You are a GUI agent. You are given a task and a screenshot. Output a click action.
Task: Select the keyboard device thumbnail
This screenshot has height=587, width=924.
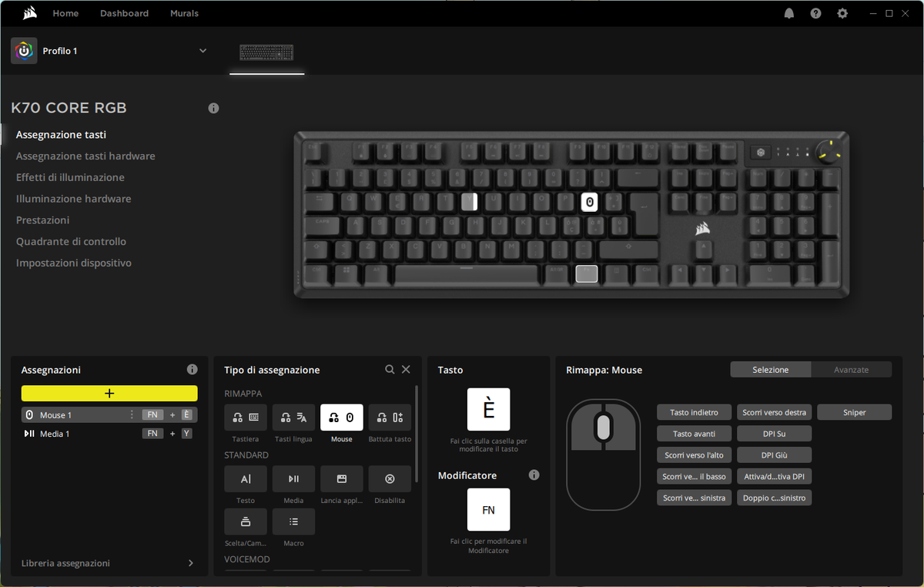[x=266, y=52]
